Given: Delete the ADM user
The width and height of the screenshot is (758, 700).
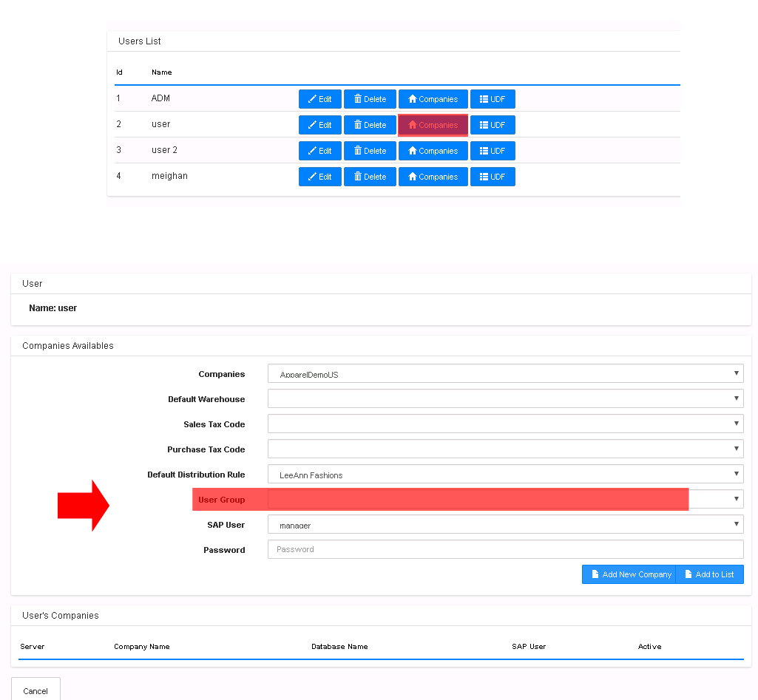Looking at the screenshot, I should [370, 99].
